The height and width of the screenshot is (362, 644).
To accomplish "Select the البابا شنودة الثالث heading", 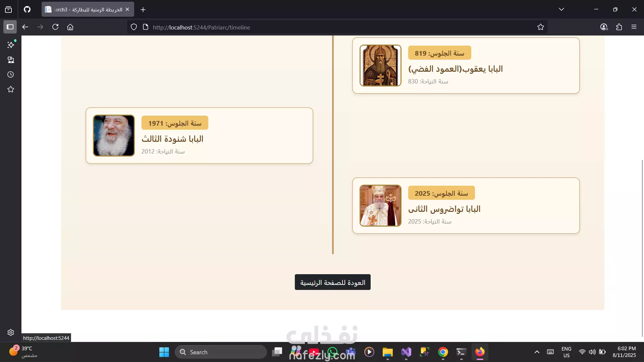I will tap(172, 139).
